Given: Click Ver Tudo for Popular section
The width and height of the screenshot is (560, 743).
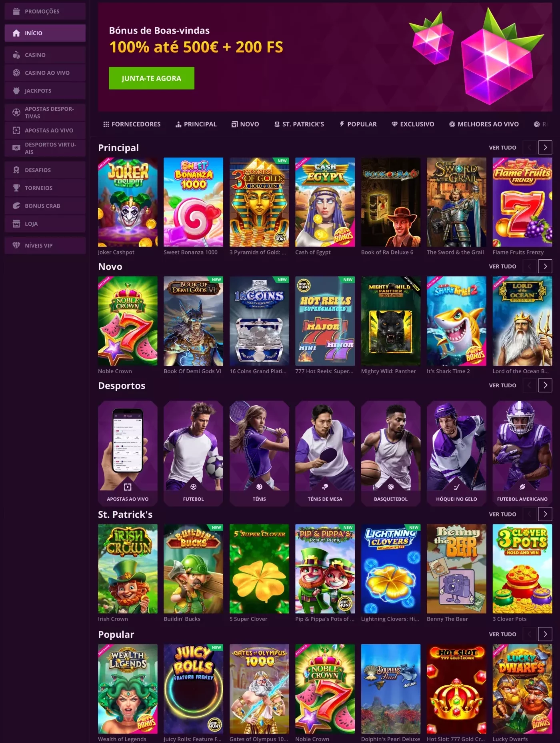Looking at the screenshot, I should [502, 634].
